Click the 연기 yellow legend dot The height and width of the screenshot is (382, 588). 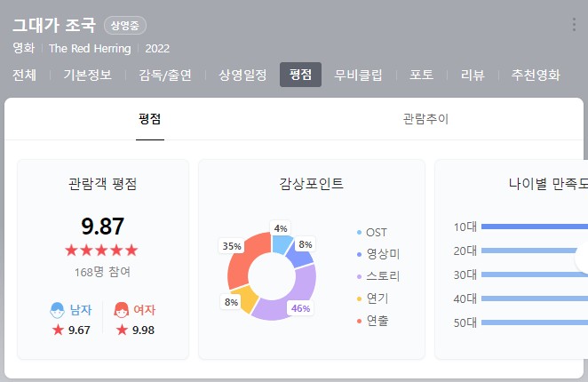click(359, 298)
